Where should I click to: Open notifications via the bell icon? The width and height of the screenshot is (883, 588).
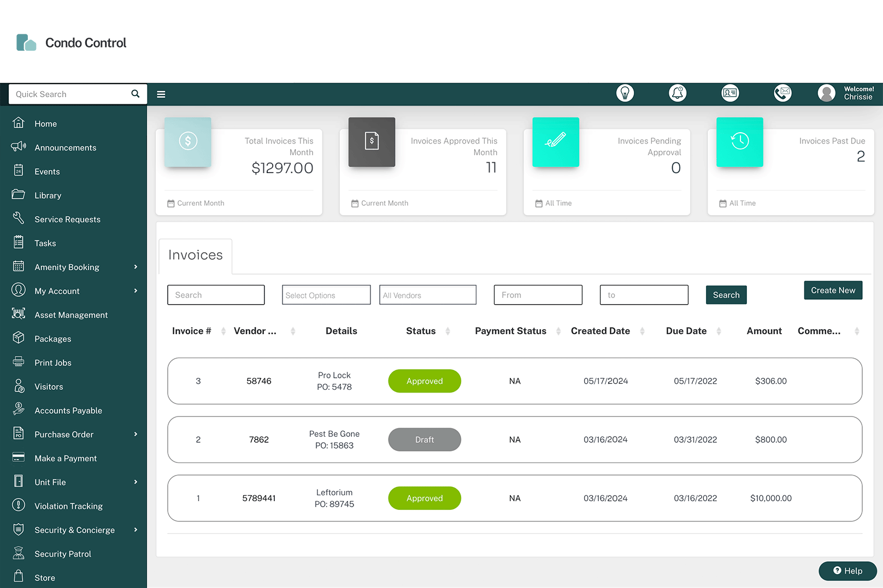678,93
